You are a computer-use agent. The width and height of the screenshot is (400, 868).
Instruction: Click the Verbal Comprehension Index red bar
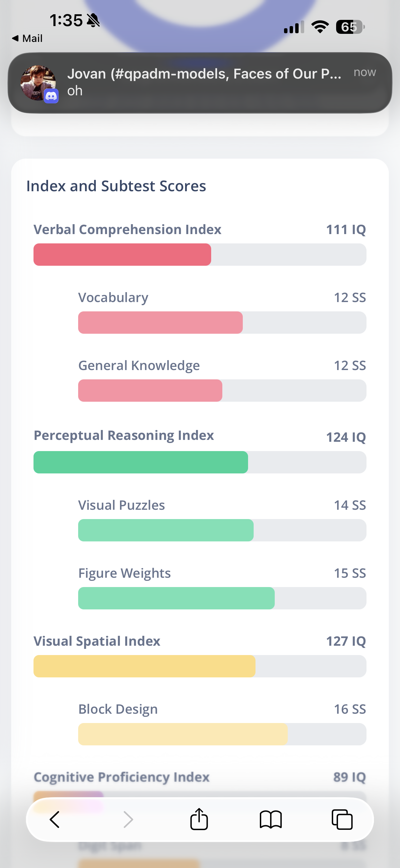point(122,254)
